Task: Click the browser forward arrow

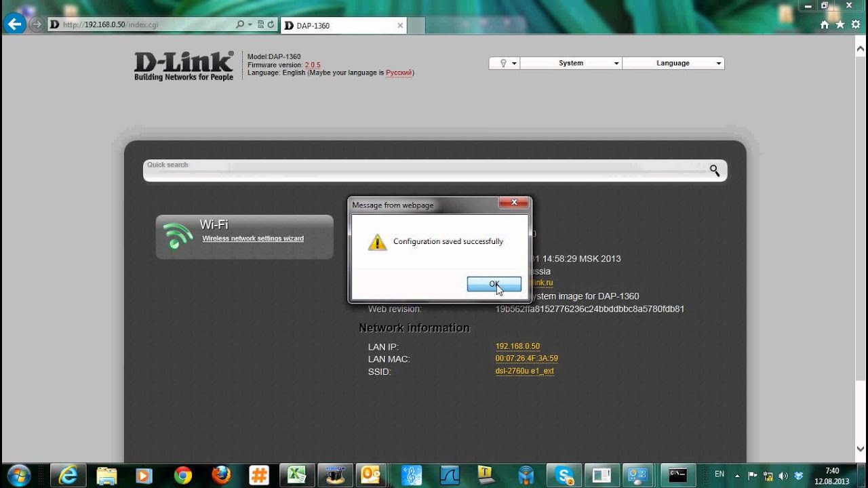Action: [36, 24]
